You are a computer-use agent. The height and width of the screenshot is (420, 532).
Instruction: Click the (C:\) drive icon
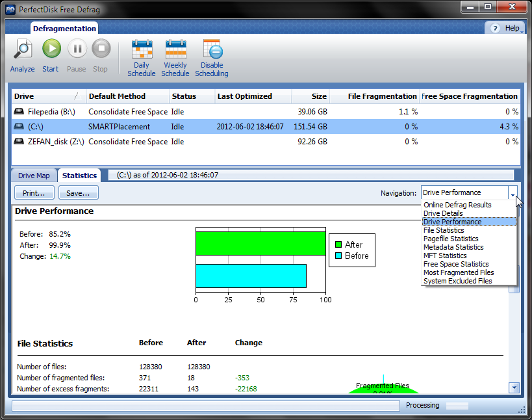click(19, 126)
